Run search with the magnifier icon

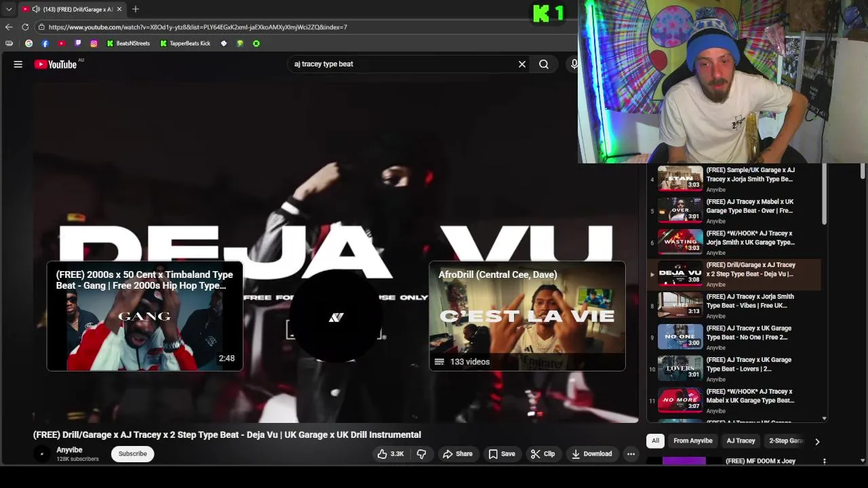544,64
